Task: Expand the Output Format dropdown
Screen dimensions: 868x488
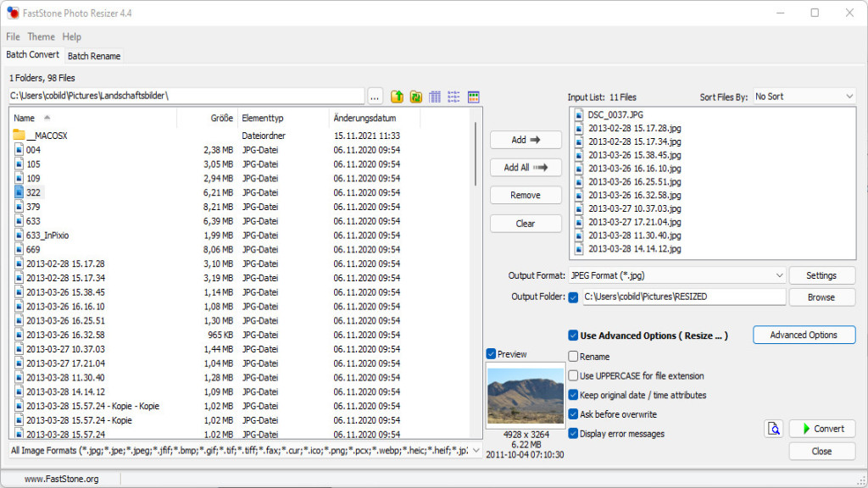Action: pyautogui.click(x=676, y=275)
